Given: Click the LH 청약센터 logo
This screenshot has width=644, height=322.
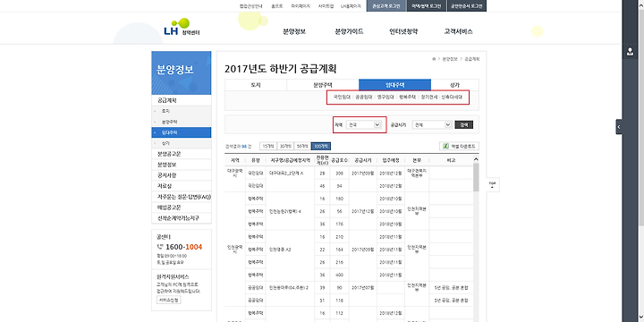Looking at the screenshot, I should pyautogui.click(x=182, y=28).
